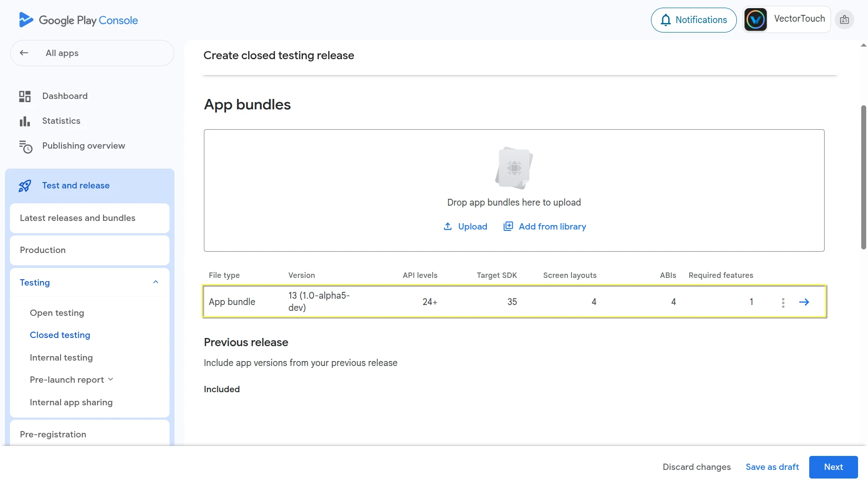Open the Dashboard from its sidebar icon
This screenshot has height=488, width=868.
25,96
